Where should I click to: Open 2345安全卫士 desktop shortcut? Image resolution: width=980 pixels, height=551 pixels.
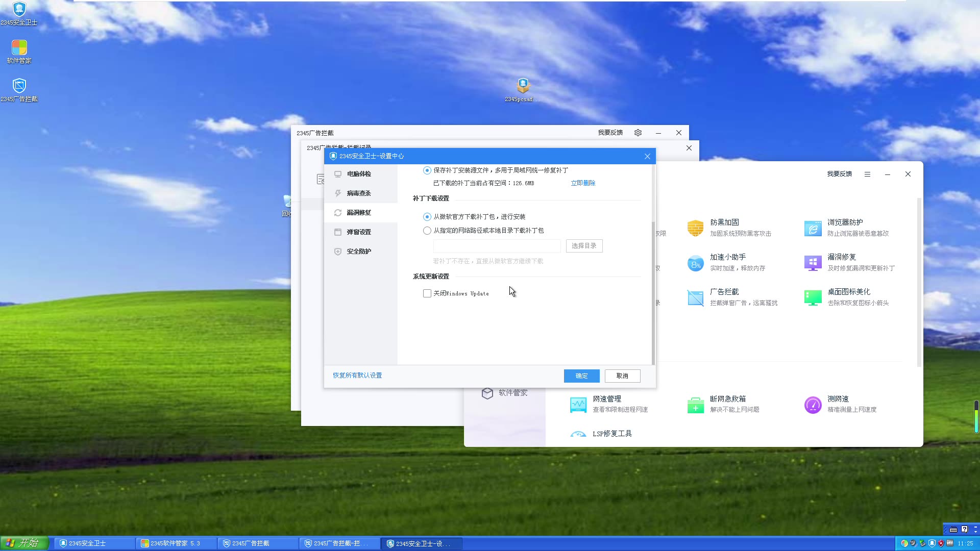click(19, 14)
